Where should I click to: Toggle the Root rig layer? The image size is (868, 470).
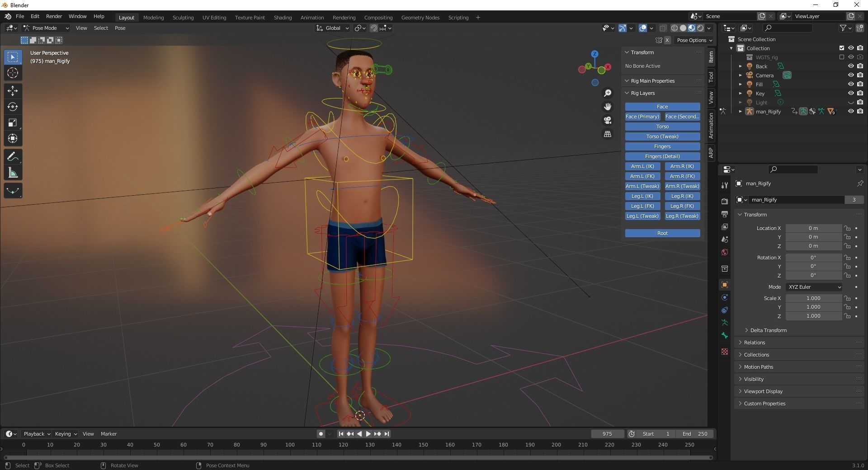click(662, 233)
